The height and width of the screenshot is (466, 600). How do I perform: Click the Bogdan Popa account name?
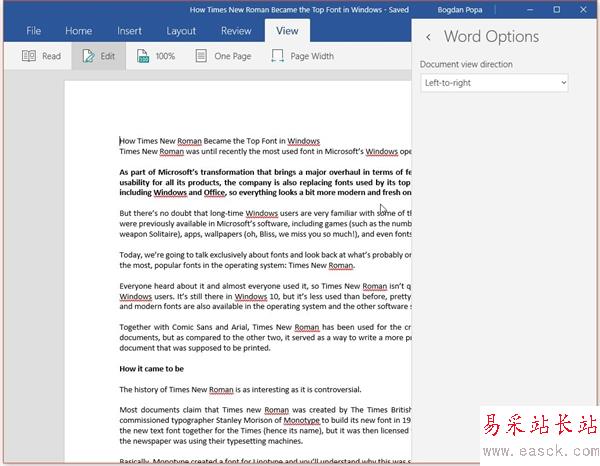[x=460, y=10]
